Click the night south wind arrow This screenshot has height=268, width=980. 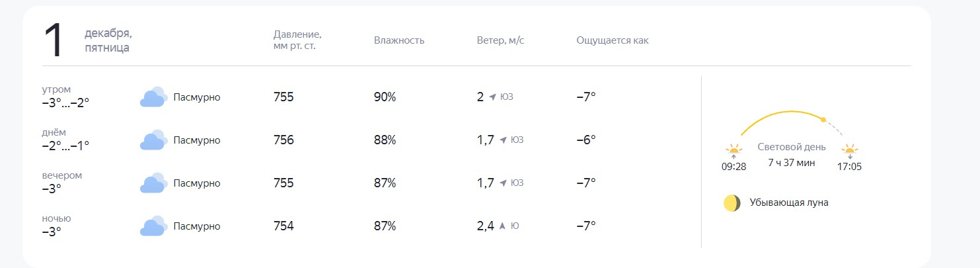point(502,226)
